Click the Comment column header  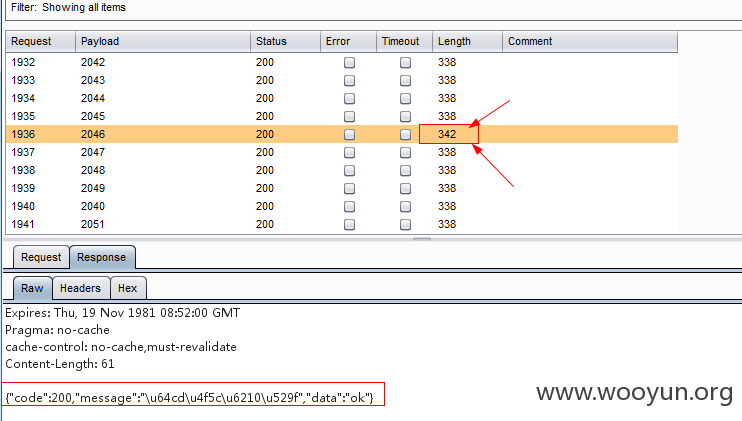coord(590,42)
